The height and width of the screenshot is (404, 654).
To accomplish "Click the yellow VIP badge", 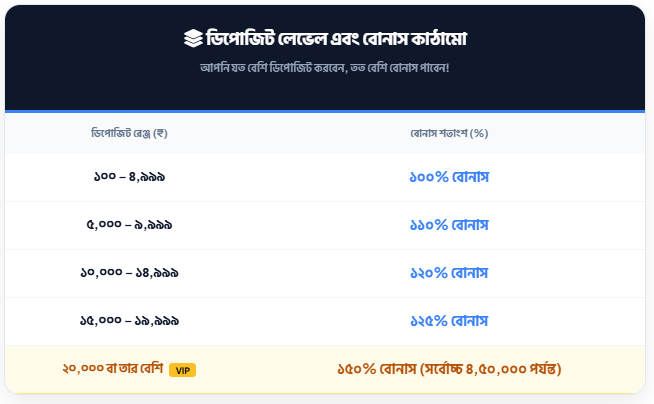I will point(182,370).
